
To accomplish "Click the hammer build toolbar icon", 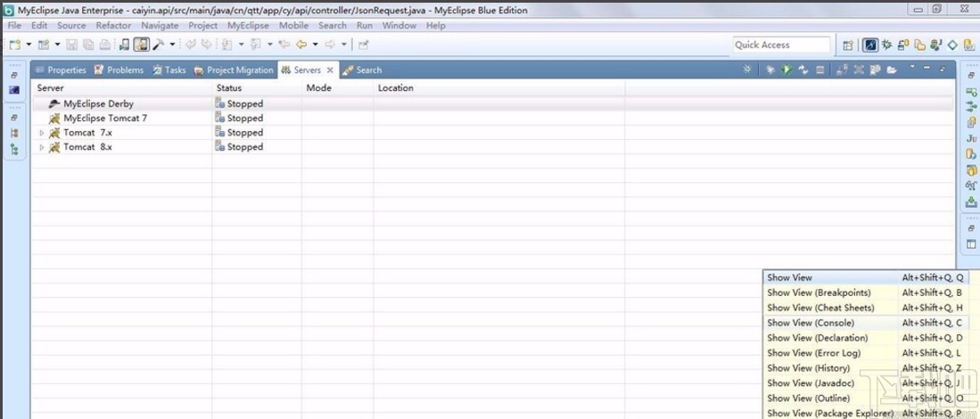I will 159,45.
